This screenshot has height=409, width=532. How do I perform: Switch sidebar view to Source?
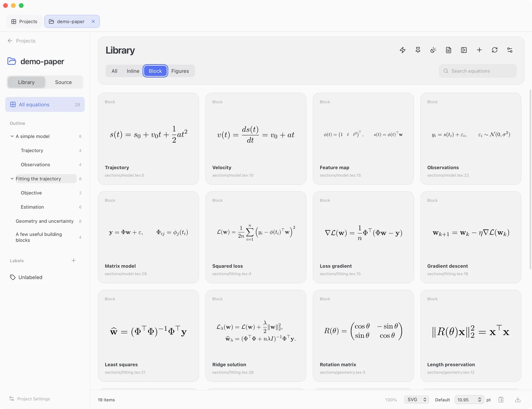64,82
